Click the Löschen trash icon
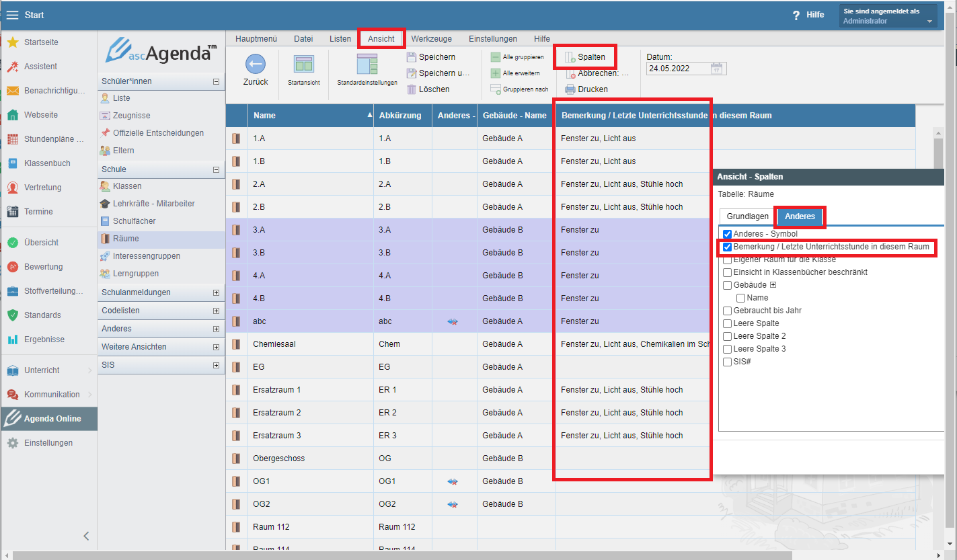This screenshot has width=957, height=560. click(x=412, y=89)
